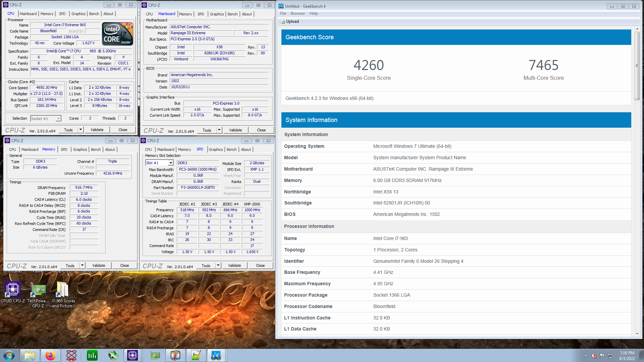This screenshot has width=644, height=362.
Task: Click the Geekbench title bar icon
Action: coord(281,6)
